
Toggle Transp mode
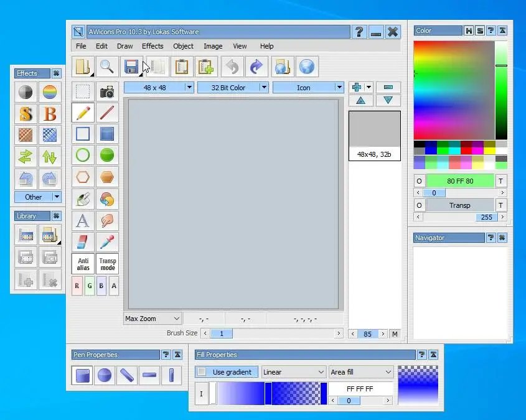(107, 264)
